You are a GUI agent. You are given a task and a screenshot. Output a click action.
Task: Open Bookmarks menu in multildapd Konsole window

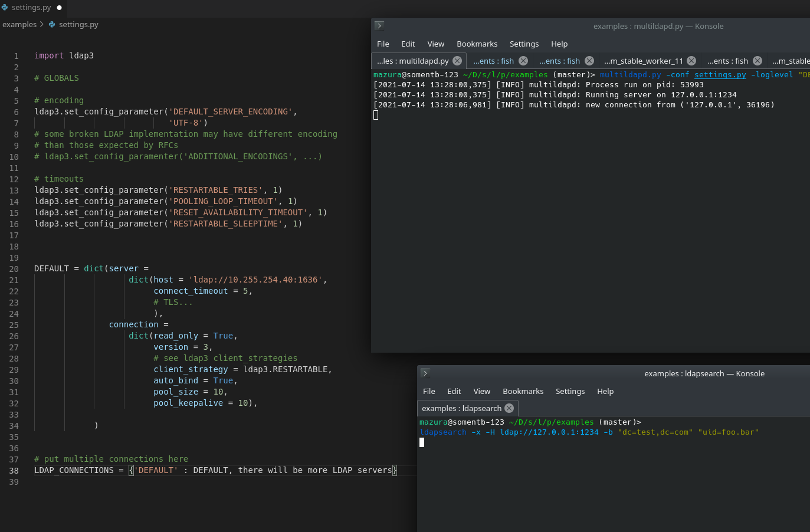tap(477, 44)
